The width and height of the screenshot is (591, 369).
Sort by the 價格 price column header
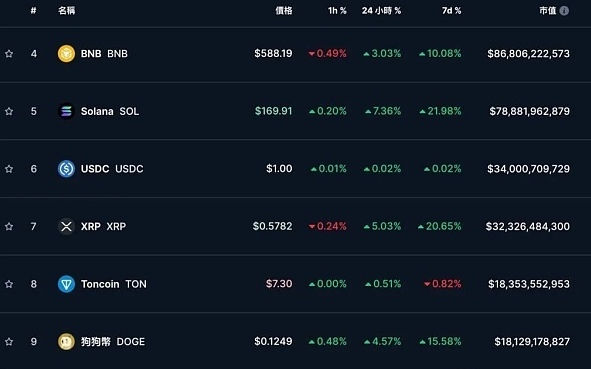coord(283,11)
